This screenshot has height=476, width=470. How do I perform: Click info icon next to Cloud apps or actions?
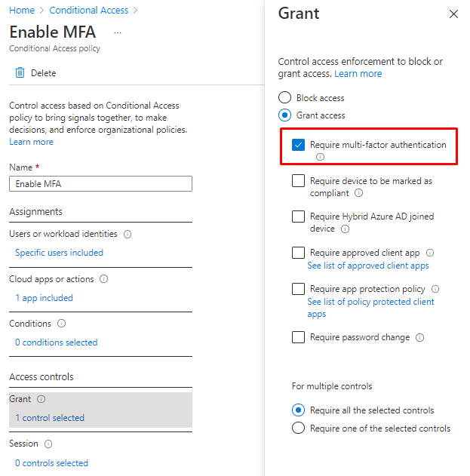[104, 279]
